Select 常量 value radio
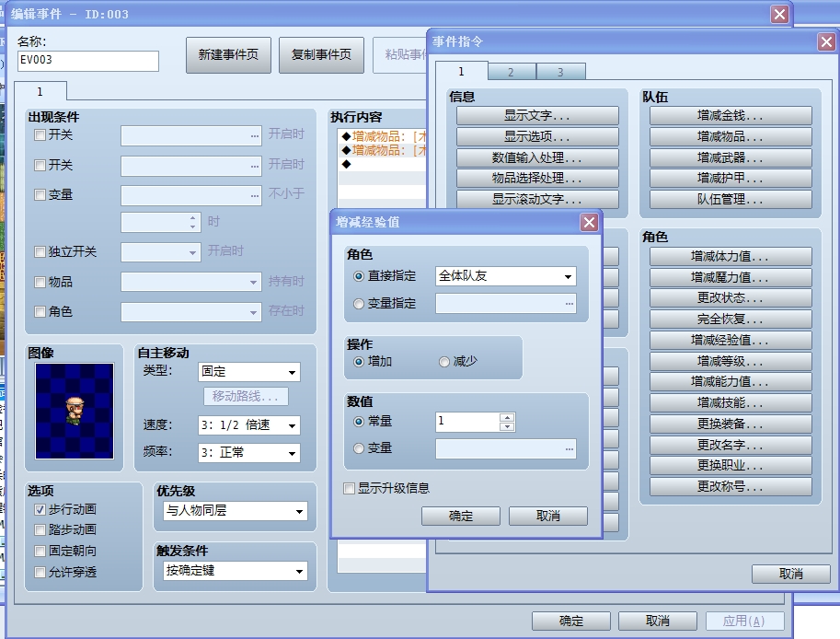The image size is (840, 639). pyautogui.click(x=359, y=422)
